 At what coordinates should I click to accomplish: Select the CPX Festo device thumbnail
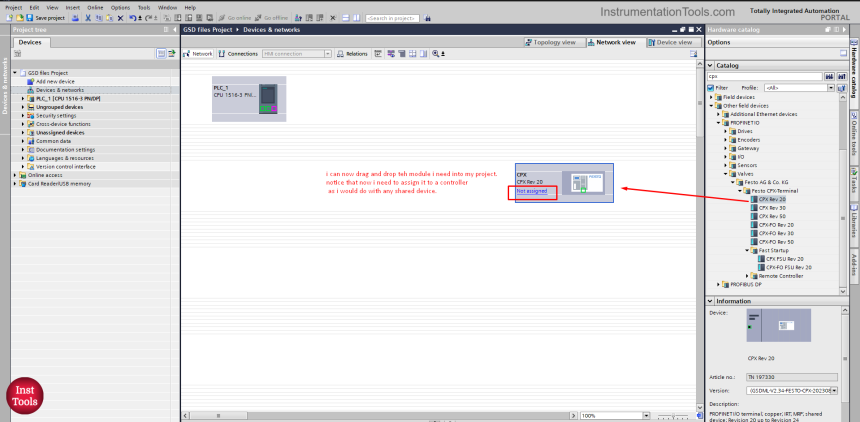586,183
